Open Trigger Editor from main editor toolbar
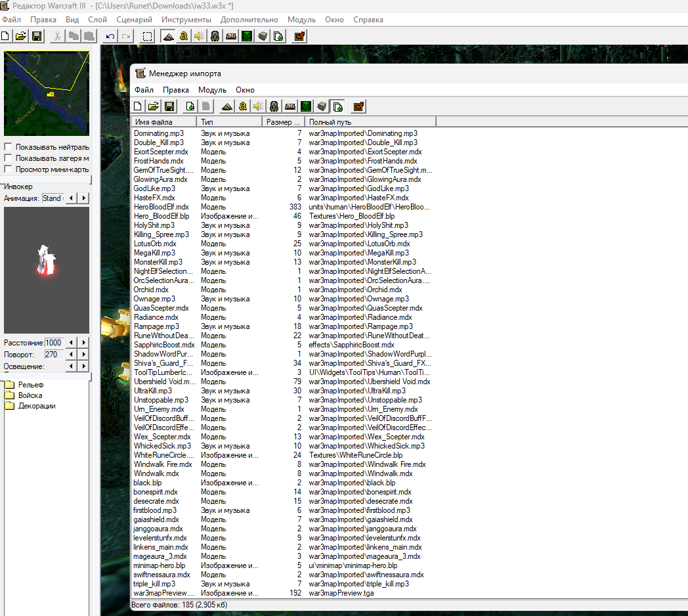688x616 pixels. 184,36
